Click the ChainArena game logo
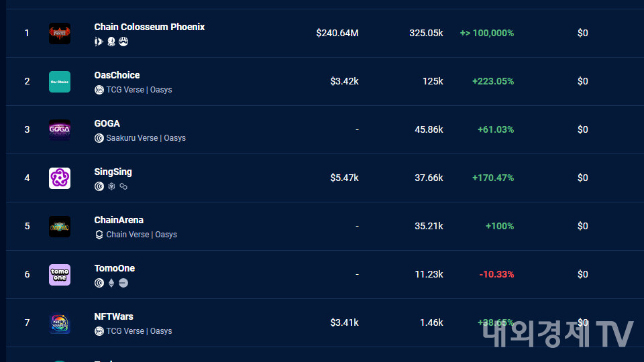Viewport: 644px width, 362px height. click(60, 226)
